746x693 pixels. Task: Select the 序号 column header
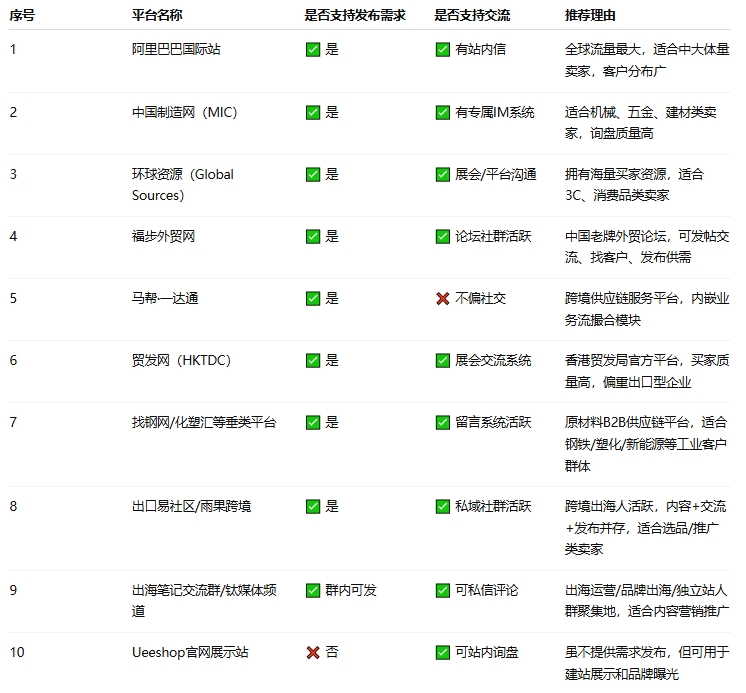[22, 15]
